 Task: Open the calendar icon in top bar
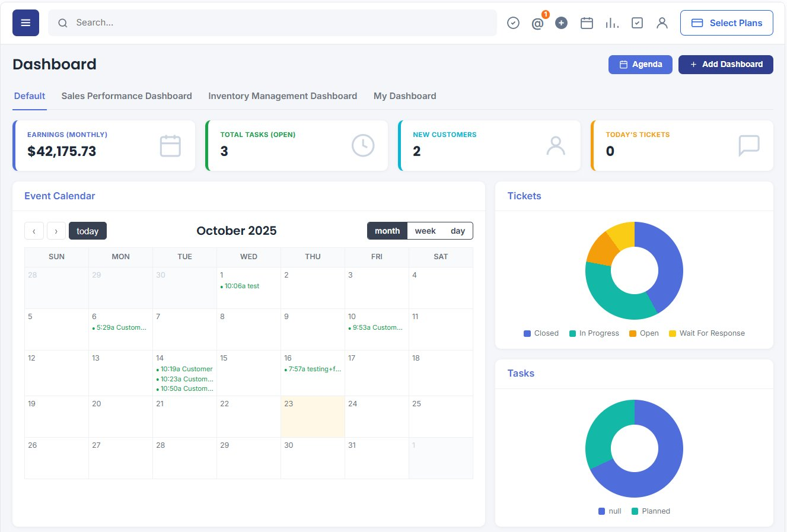[x=587, y=23]
